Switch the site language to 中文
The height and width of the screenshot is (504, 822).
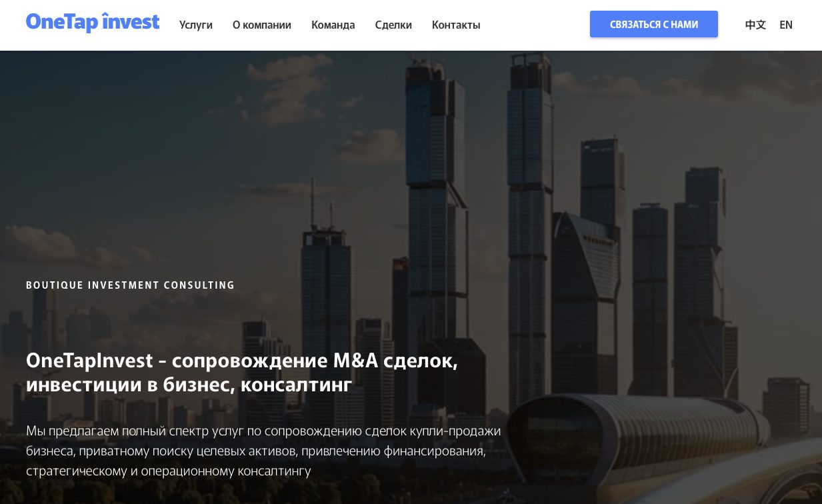pos(755,25)
